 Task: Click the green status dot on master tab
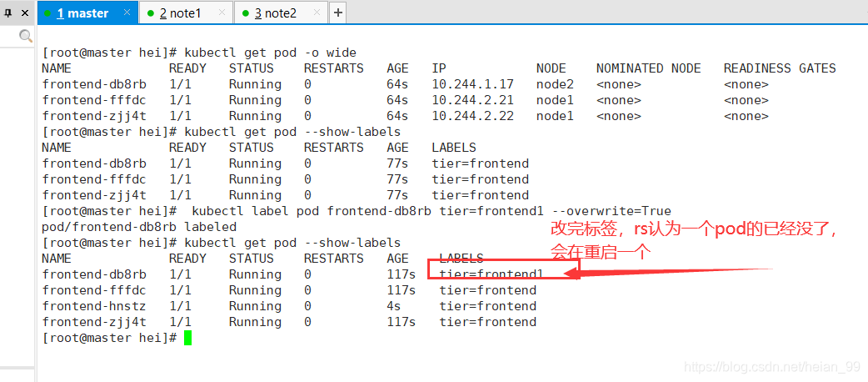47,13
